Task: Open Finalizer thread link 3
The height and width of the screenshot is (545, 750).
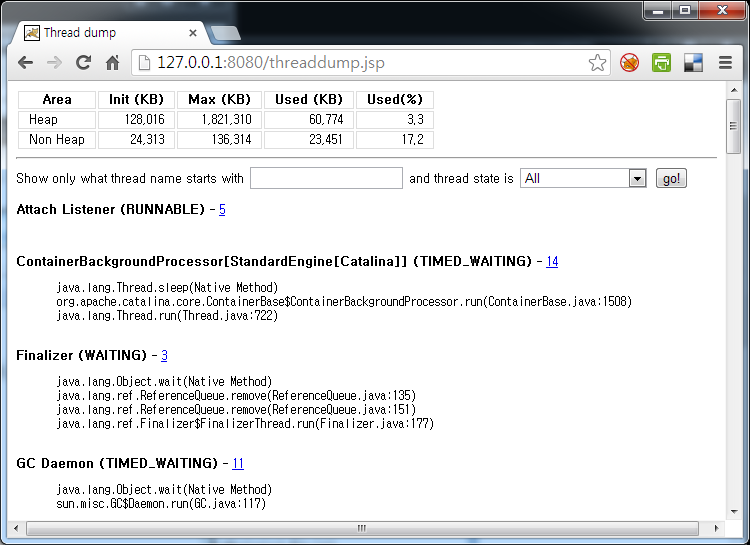Action: click(x=164, y=355)
